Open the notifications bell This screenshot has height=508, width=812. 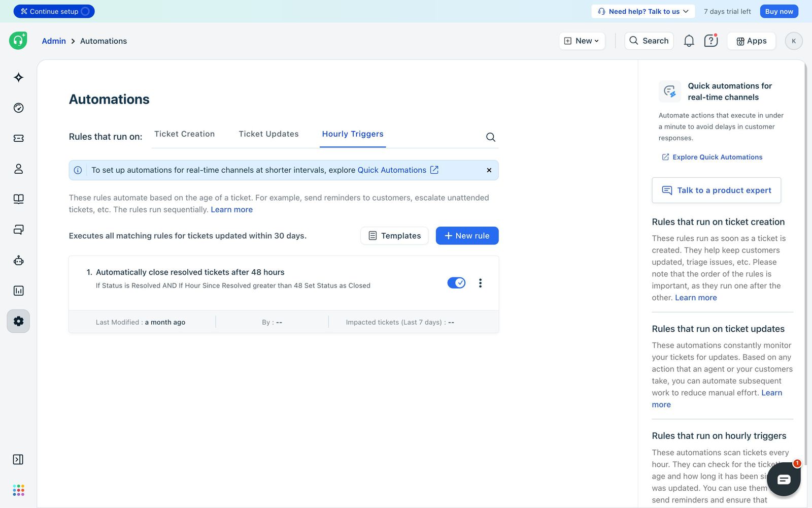pos(689,41)
